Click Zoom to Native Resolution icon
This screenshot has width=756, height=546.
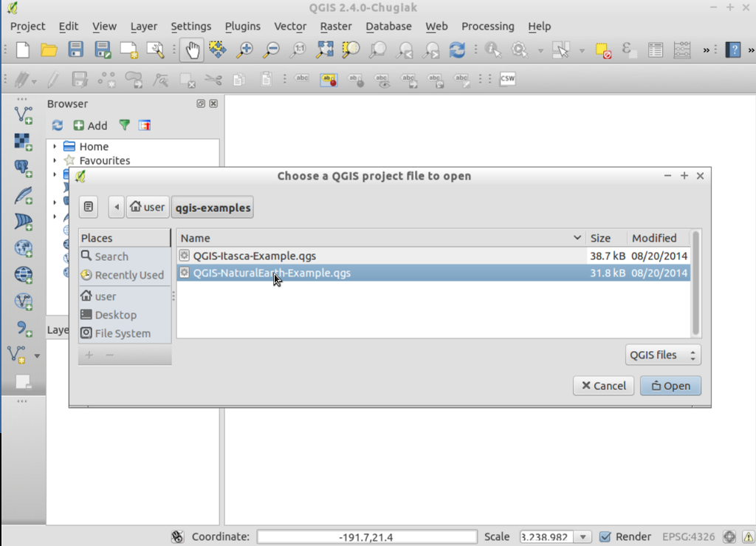298,50
